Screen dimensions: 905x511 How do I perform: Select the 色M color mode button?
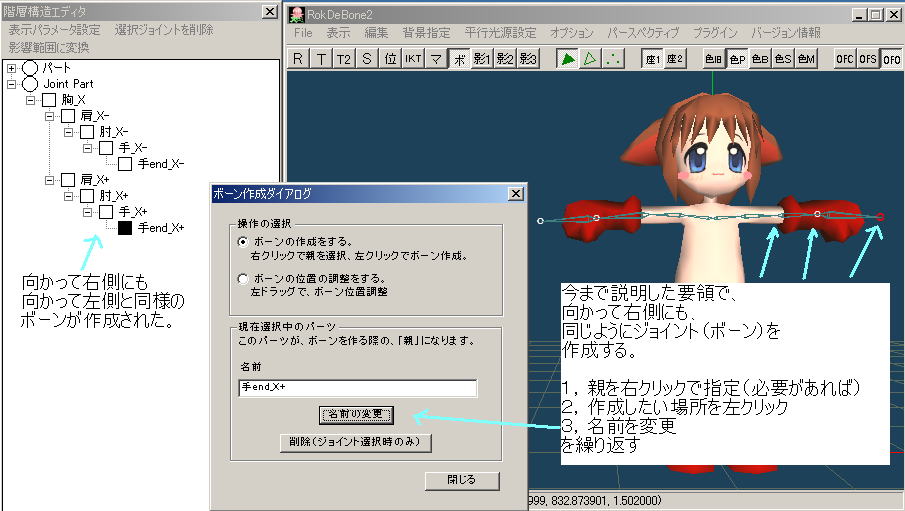click(x=806, y=58)
